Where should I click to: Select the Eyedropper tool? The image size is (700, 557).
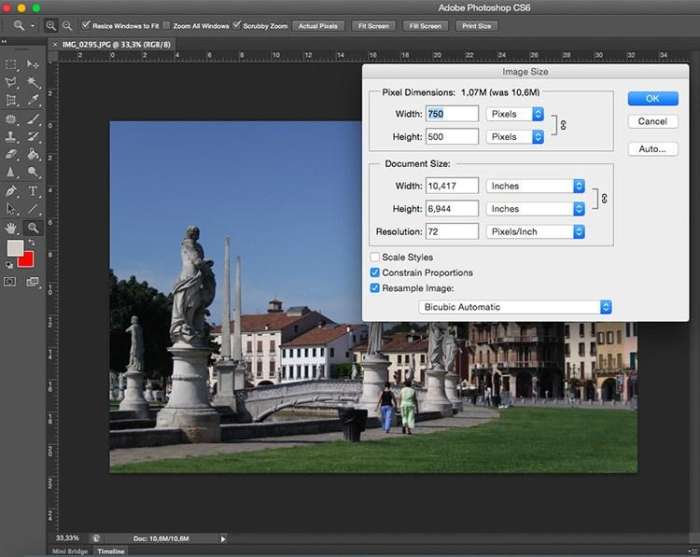(33, 100)
